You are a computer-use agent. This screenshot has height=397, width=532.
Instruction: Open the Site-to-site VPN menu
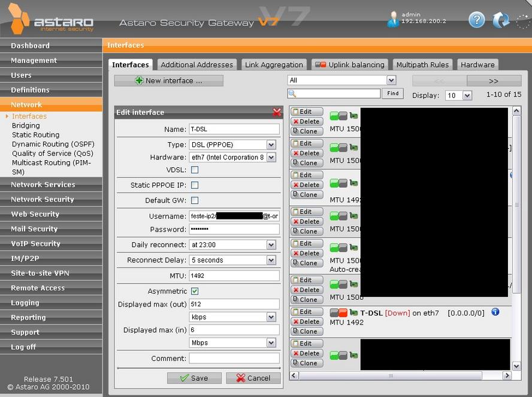tap(51, 273)
